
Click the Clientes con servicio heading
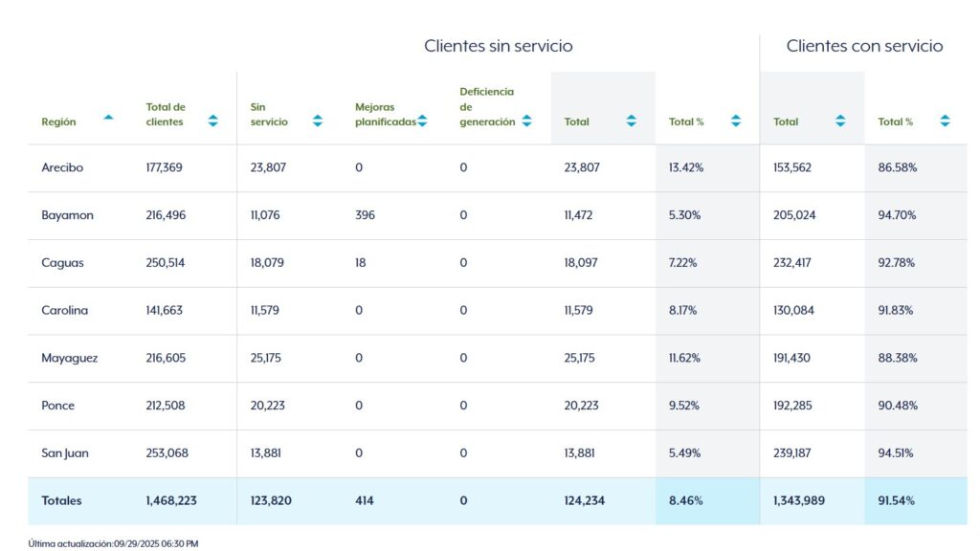tap(864, 46)
